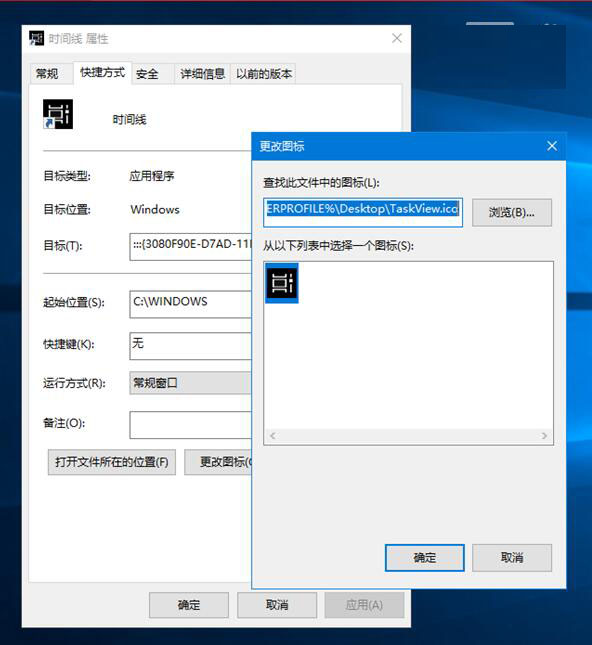Click the 目标(T) input field
Image resolution: width=592 pixels, height=645 pixels.
point(190,246)
